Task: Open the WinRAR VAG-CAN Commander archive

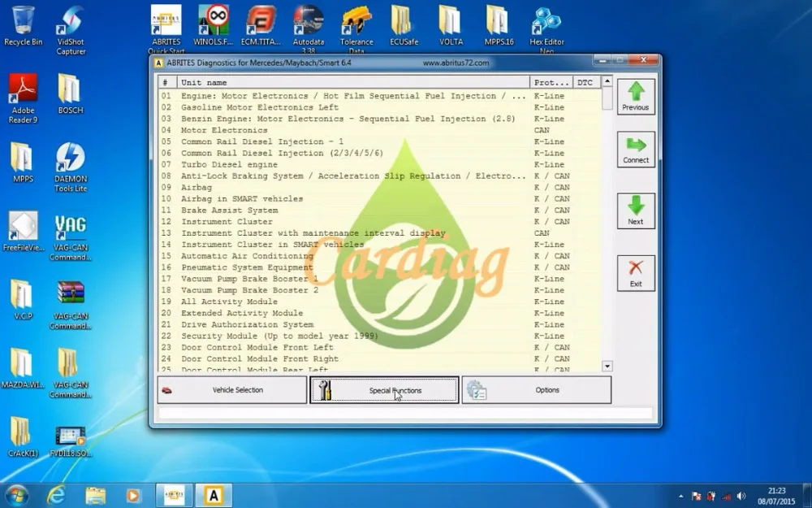Action: 71,305
